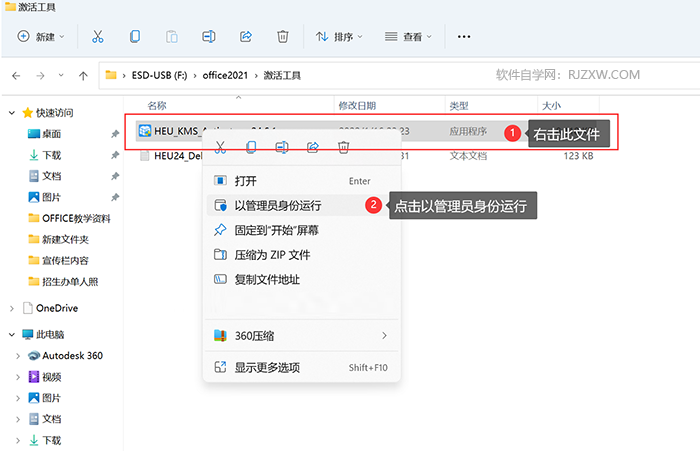
Task: Choose 复制文件地址 from the context menu
Action: pyautogui.click(x=302, y=279)
